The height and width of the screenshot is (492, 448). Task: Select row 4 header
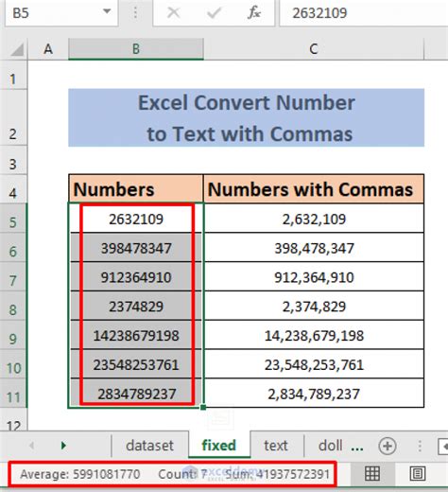(x=13, y=189)
